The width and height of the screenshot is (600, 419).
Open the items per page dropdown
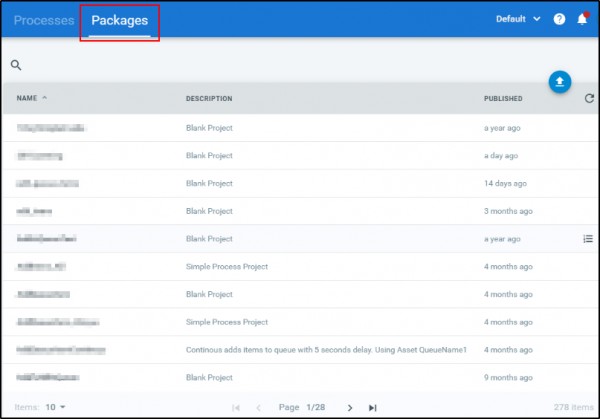[x=56, y=407]
